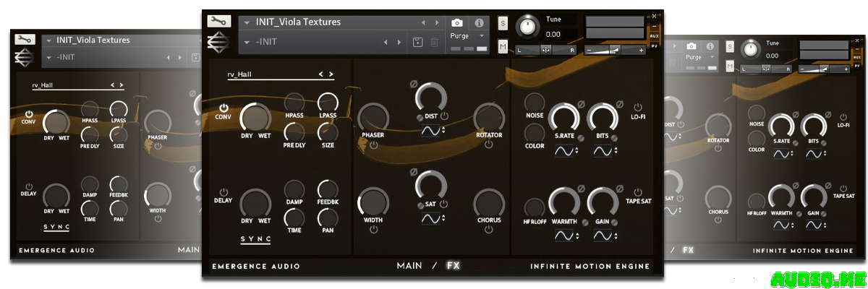
Task: Switch to the MAIN page
Action: click(x=409, y=266)
